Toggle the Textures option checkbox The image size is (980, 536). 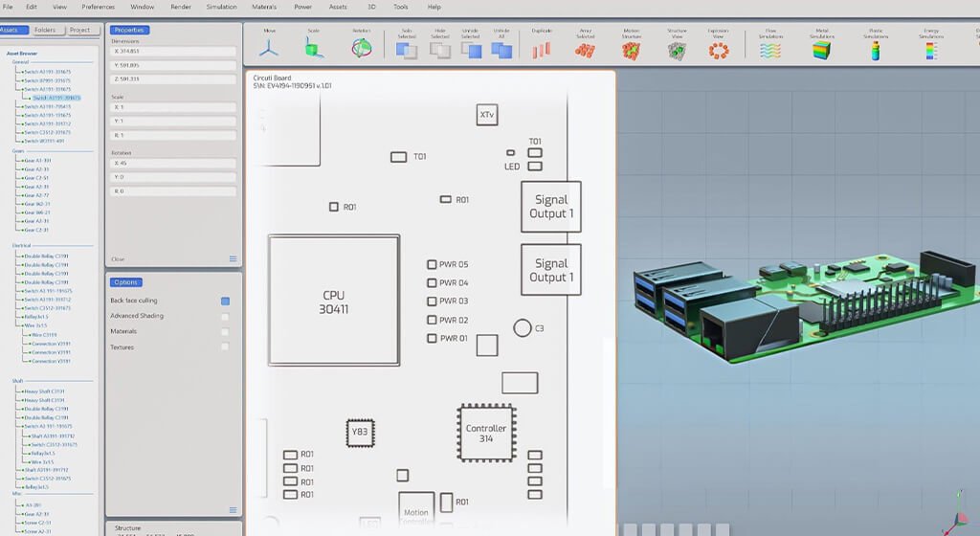pos(225,346)
